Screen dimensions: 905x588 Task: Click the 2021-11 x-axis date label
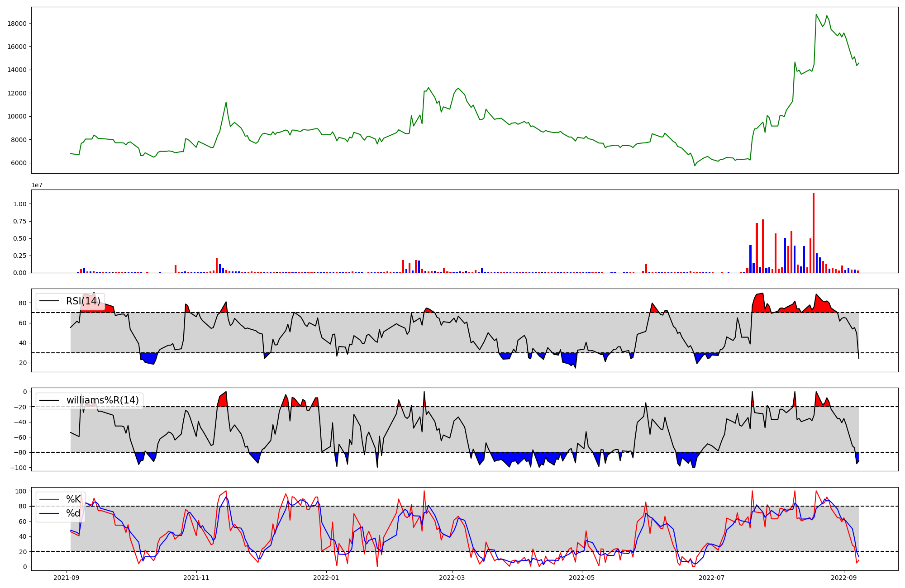coord(196,578)
